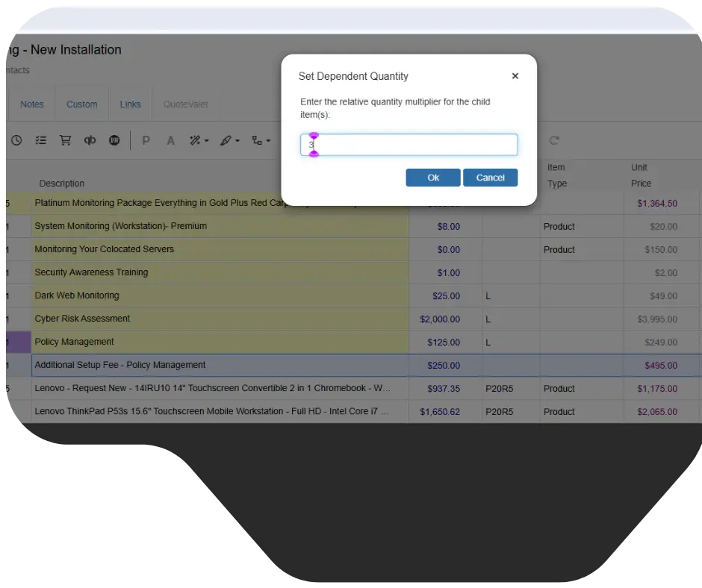Select the circular VR badge icon
The image size is (702, 588).
click(x=114, y=140)
